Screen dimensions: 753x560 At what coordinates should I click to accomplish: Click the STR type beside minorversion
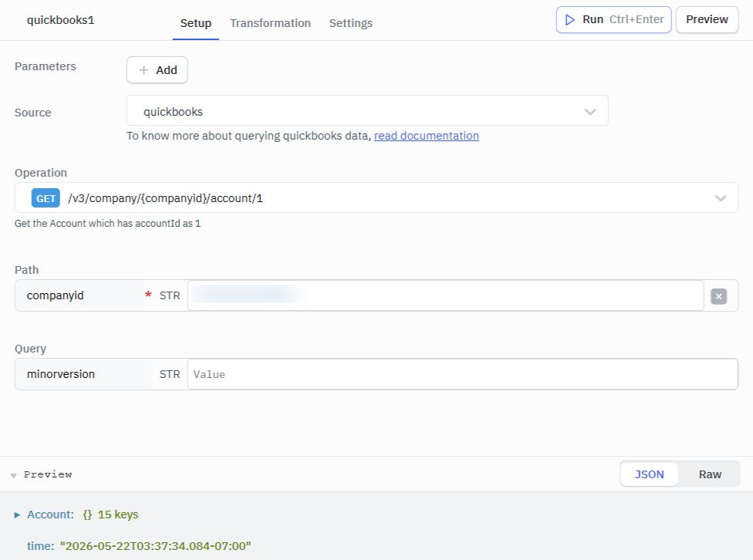tap(170, 375)
